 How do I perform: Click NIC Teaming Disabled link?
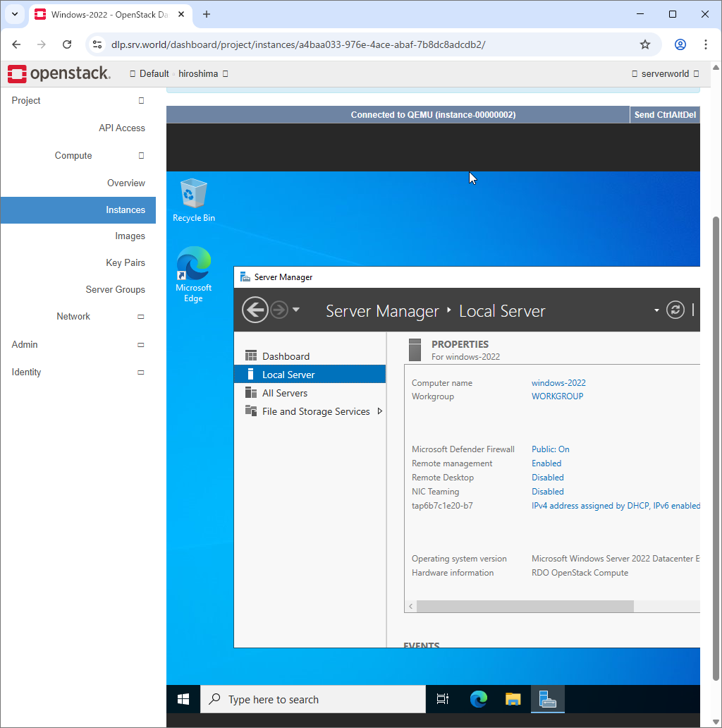coord(548,491)
